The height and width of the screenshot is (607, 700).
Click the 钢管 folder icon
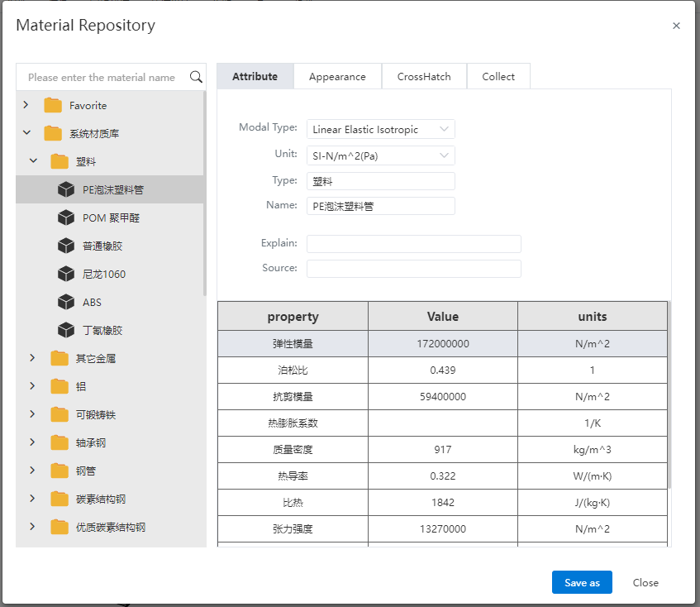click(x=60, y=471)
